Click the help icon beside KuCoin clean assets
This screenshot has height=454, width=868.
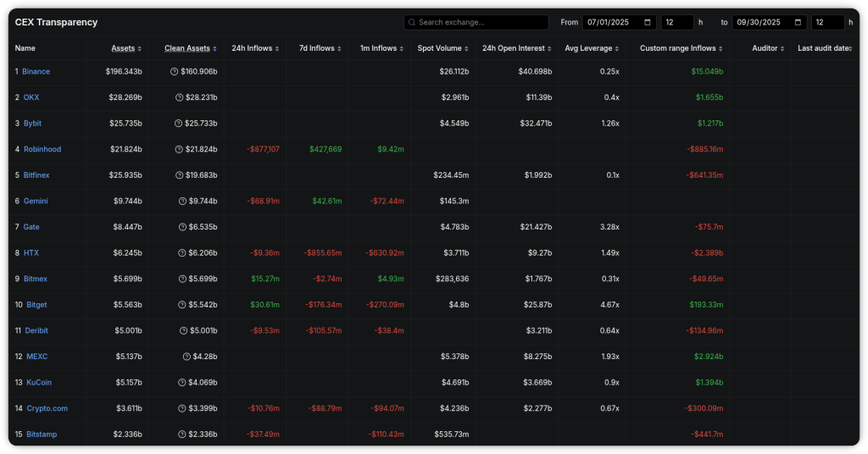coord(182,383)
